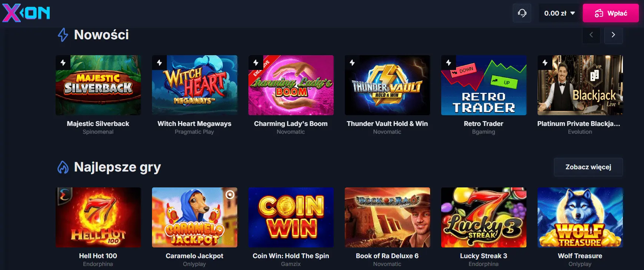Open the Witch Heart Megaways game thumbnail

tap(195, 85)
